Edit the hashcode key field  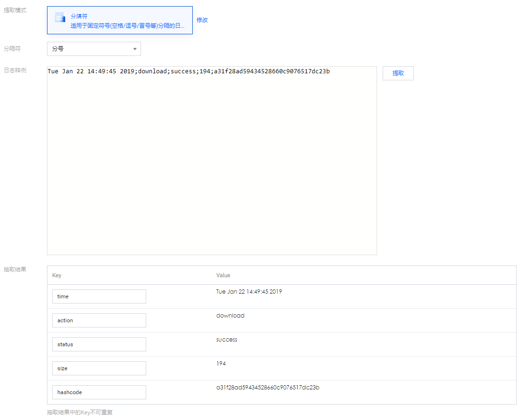pyautogui.click(x=99, y=392)
